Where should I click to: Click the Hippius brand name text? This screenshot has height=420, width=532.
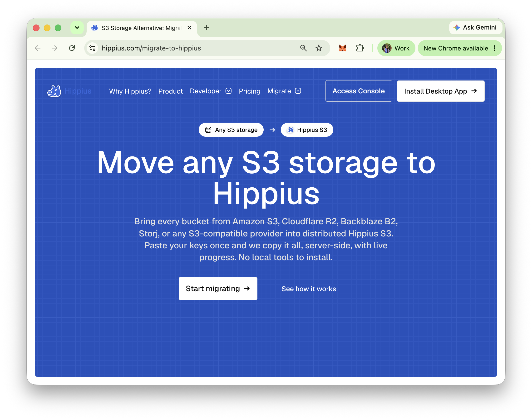[78, 91]
